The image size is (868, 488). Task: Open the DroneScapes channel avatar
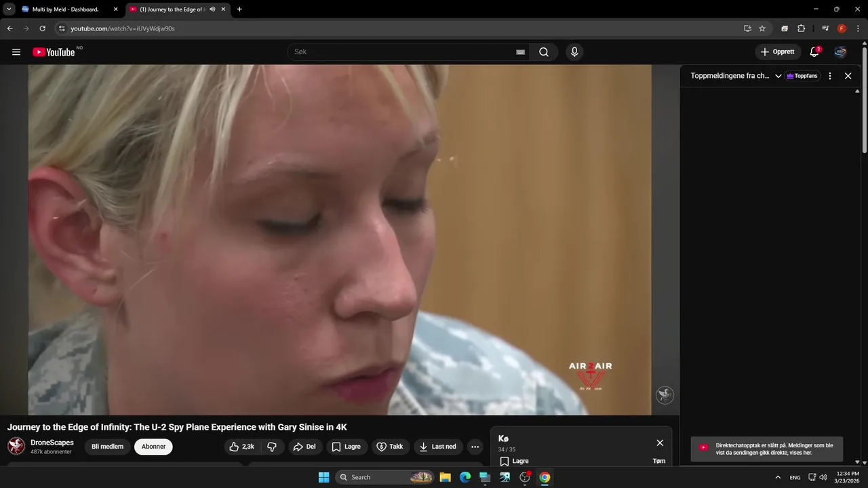[16, 446]
